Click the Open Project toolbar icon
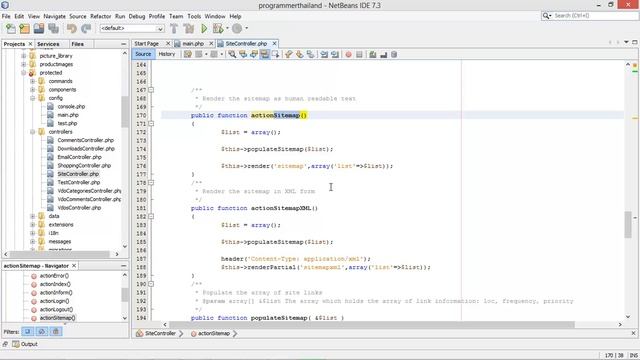This screenshot has width=640, height=360. coord(39,29)
